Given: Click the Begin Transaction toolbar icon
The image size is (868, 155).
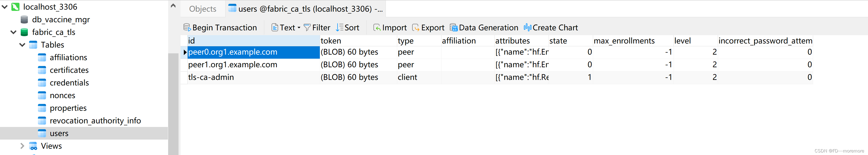Looking at the screenshot, I should click(187, 27).
